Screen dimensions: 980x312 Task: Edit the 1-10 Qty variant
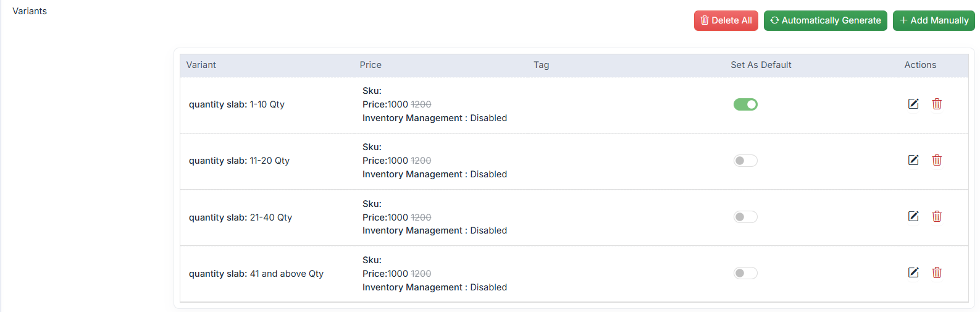pos(913,104)
